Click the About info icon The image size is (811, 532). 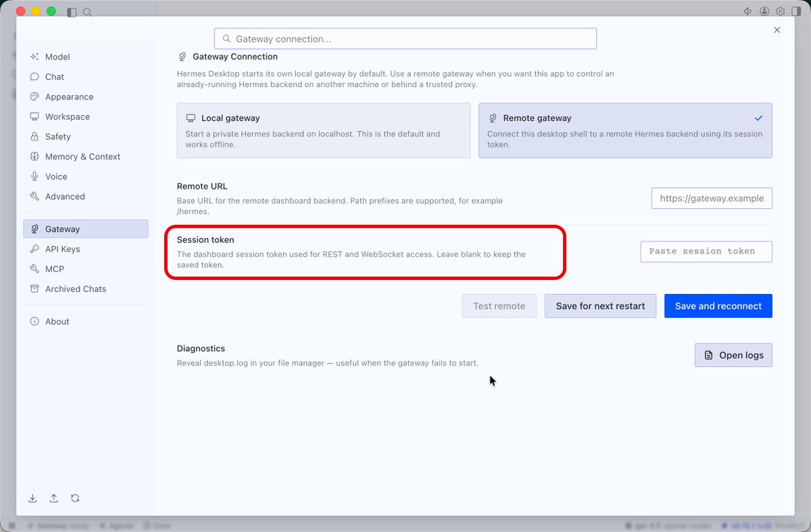tap(34, 322)
